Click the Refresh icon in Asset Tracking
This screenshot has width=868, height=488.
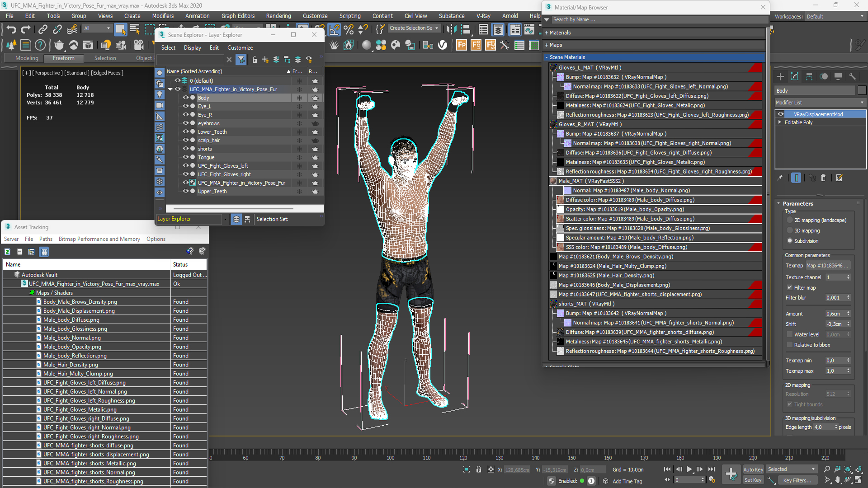[x=7, y=252]
